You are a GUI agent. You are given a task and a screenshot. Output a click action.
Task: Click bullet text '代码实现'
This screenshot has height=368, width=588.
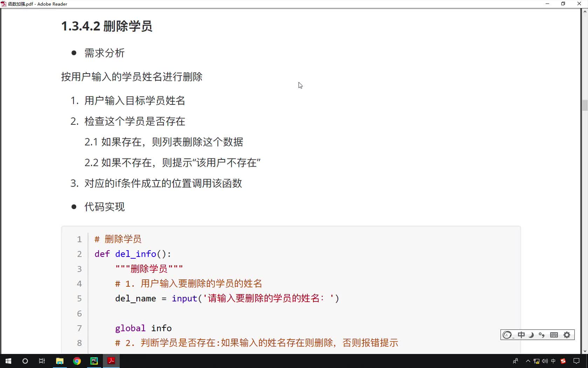pos(104,207)
